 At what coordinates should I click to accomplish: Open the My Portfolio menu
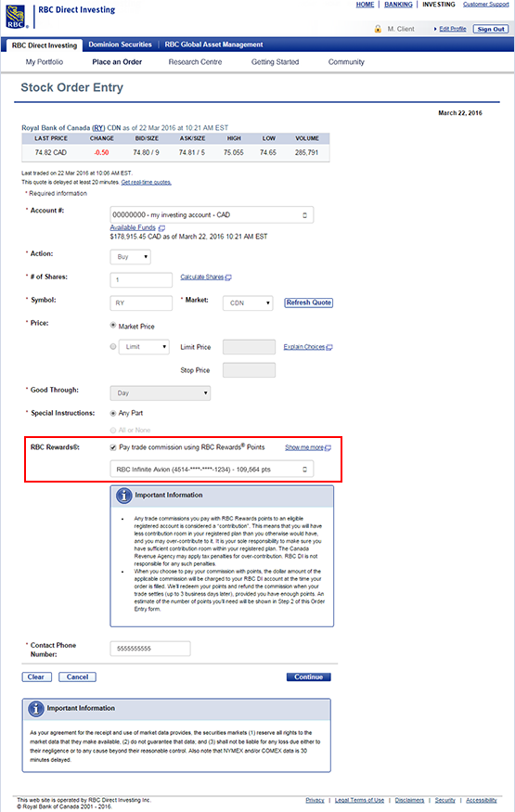[45, 62]
